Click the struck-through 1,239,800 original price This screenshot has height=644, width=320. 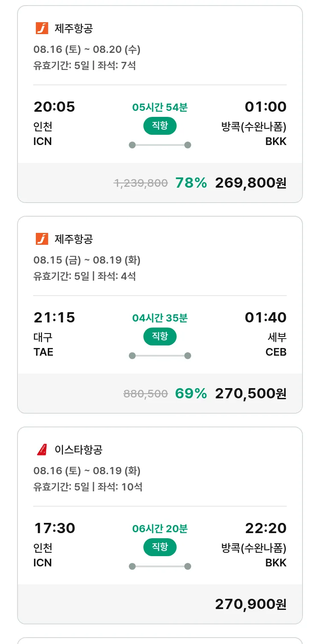pyautogui.click(x=140, y=183)
